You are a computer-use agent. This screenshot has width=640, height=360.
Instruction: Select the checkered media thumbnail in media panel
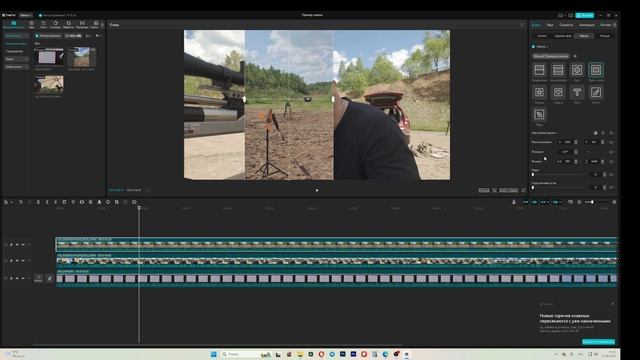49,57
